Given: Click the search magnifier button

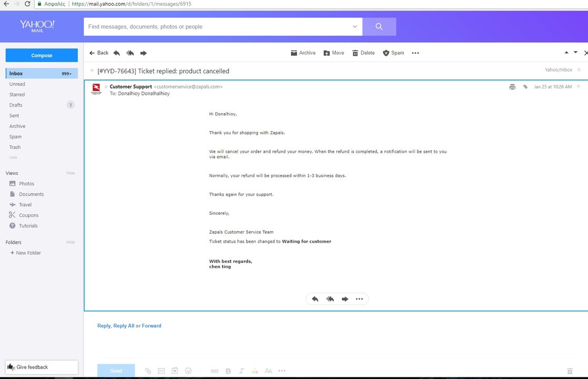Looking at the screenshot, I should pyautogui.click(x=379, y=27).
